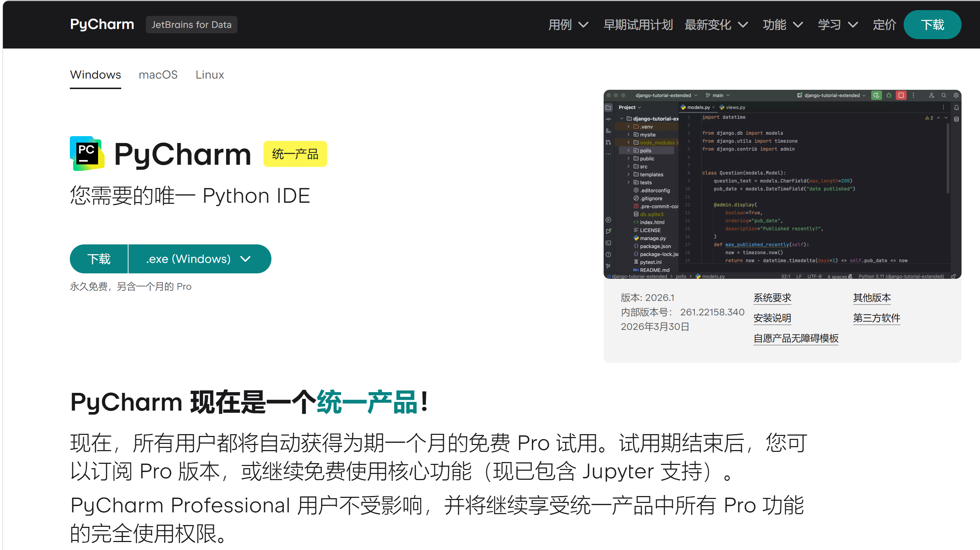980x550 pixels.
Task: Click the Project folder tool window icon
Action: [x=608, y=108]
